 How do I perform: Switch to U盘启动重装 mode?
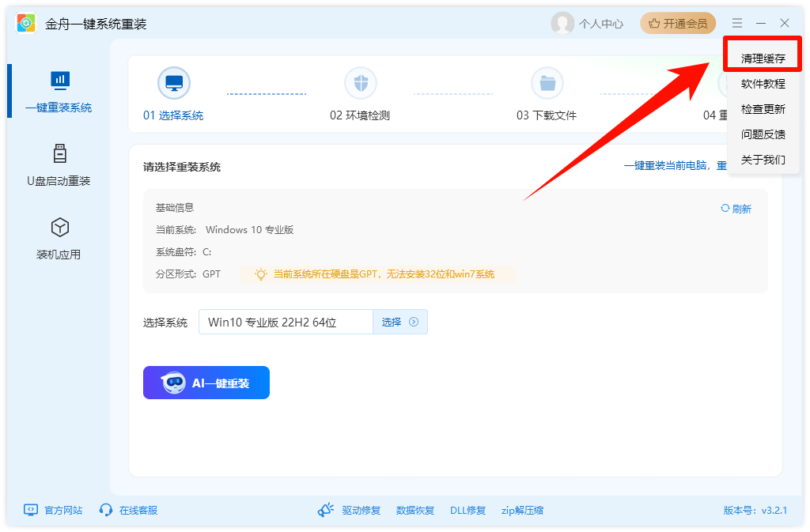pyautogui.click(x=59, y=166)
